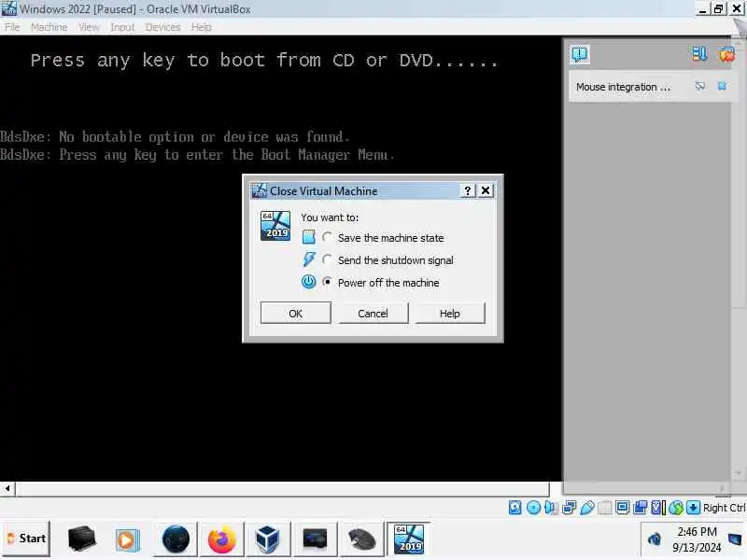The width and height of the screenshot is (747, 560).
Task: Click the display status icon
Action: pyautogui.click(x=622, y=508)
